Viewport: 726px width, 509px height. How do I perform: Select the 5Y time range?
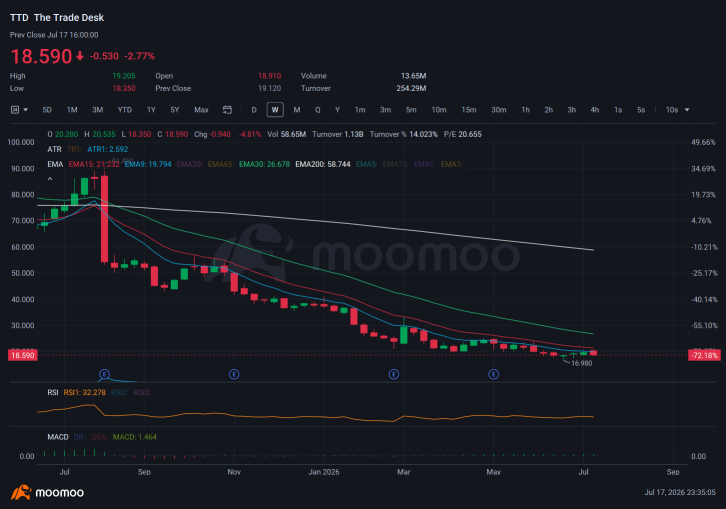[x=175, y=110]
